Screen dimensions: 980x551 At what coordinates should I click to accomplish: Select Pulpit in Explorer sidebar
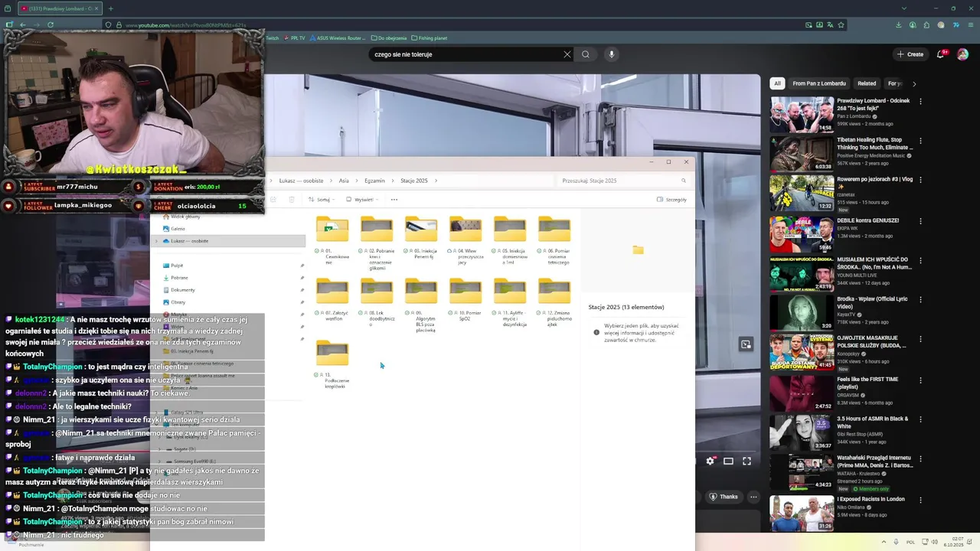(x=177, y=266)
